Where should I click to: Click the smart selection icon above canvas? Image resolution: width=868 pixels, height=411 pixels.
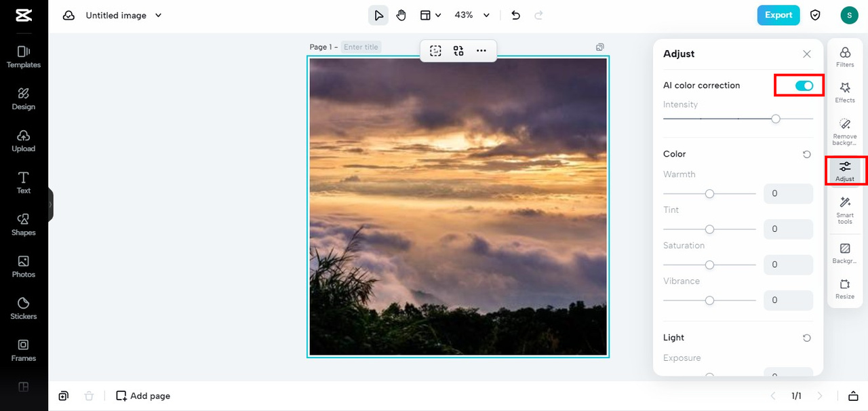tap(435, 51)
